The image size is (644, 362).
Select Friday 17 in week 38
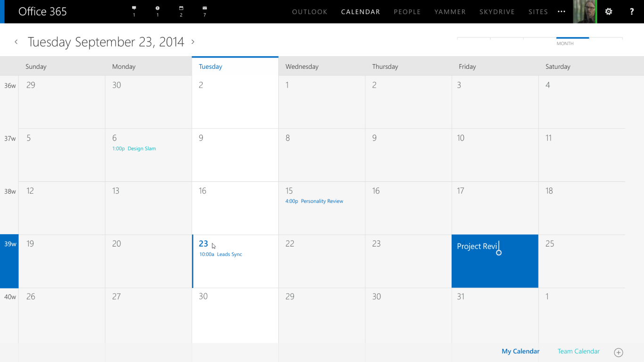click(495, 208)
